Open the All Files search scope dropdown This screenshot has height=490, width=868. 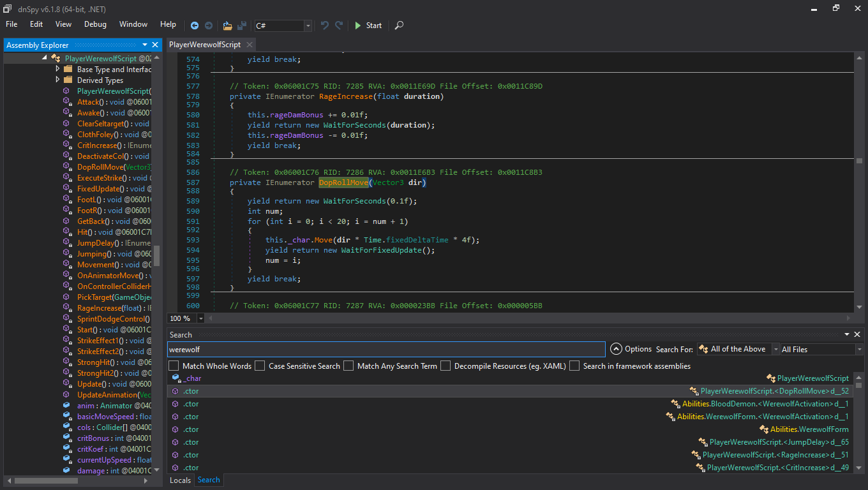(859, 350)
